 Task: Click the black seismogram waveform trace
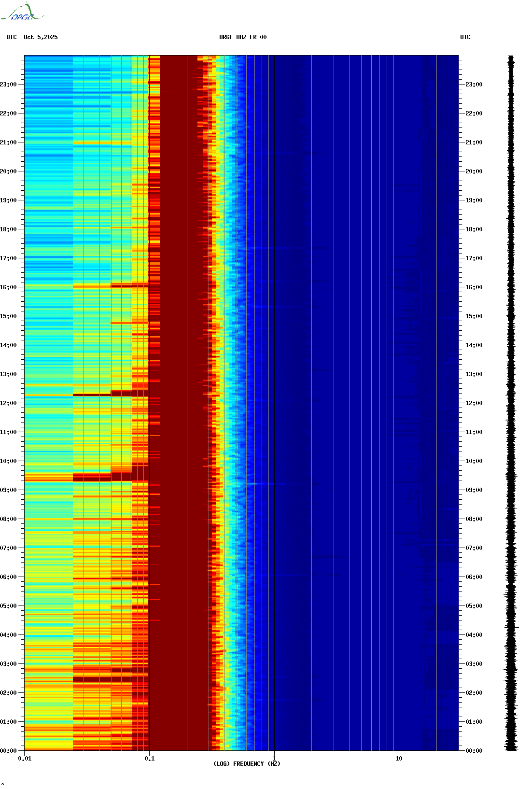click(511, 403)
